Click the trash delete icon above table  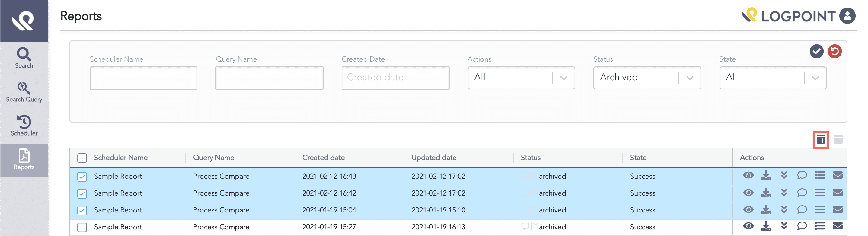(821, 139)
